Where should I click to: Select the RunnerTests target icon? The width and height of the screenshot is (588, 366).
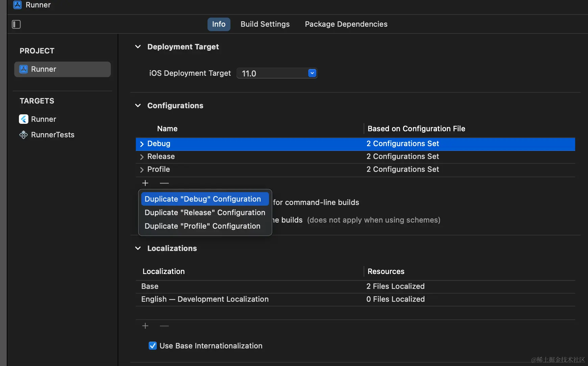(x=23, y=135)
